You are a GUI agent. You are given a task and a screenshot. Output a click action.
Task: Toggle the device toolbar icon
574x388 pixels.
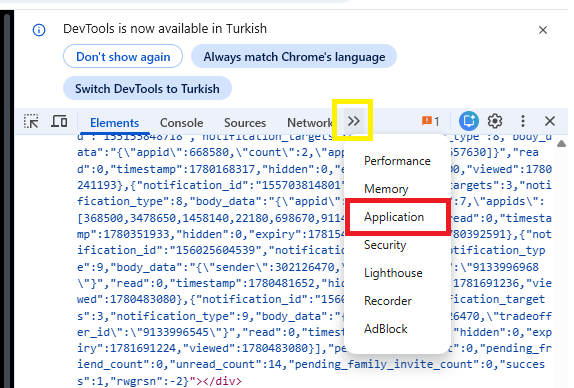pyautogui.click(x=59, y=121)
